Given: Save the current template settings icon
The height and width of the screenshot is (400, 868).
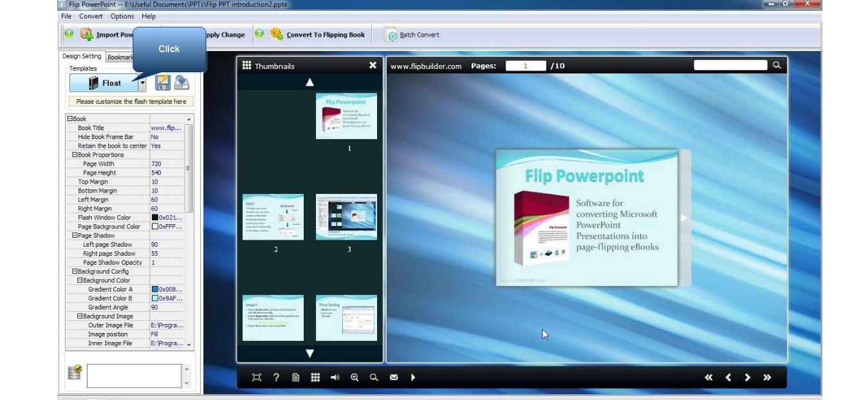Looking at the screenshot, I should pyautogui.click(x=163, y=82).
